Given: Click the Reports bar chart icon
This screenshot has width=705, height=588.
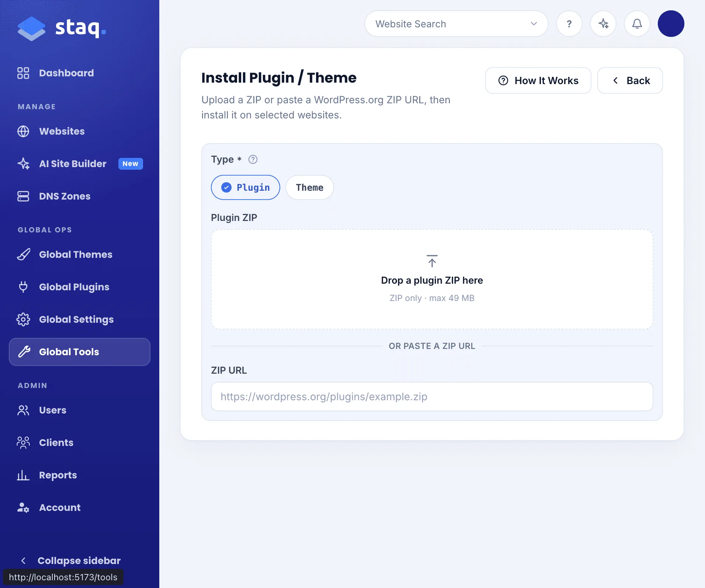Looking at the screenshot, I should (23, 475).
